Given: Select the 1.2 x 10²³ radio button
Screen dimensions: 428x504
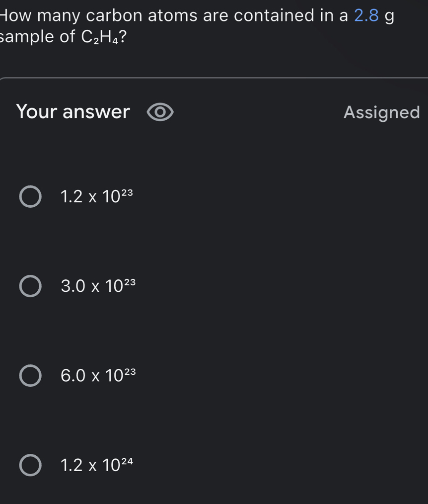Looking at the screenshot, I should 30,196.
